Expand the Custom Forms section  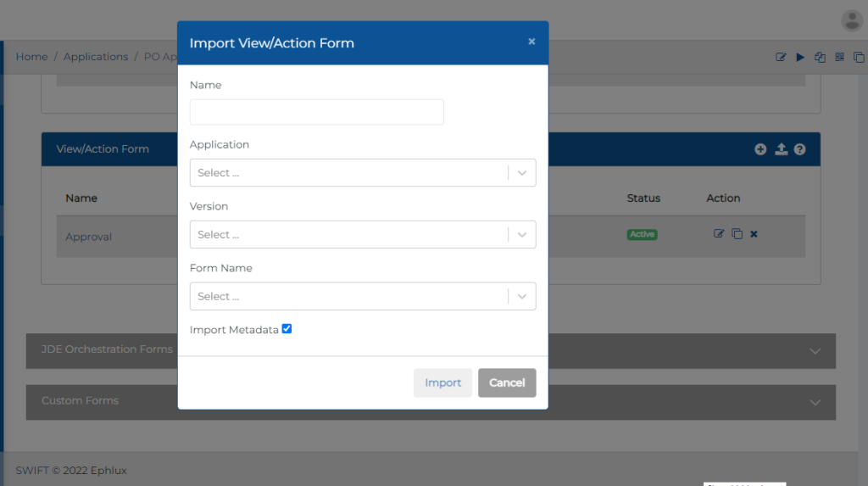[815, 402]
